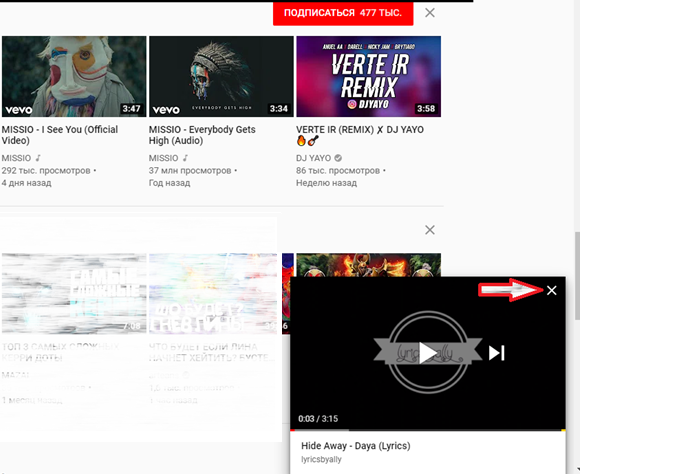Click 'Неделю назад' upload date text
The width and height of the screenshot is (692, 474).
[327, 183]
